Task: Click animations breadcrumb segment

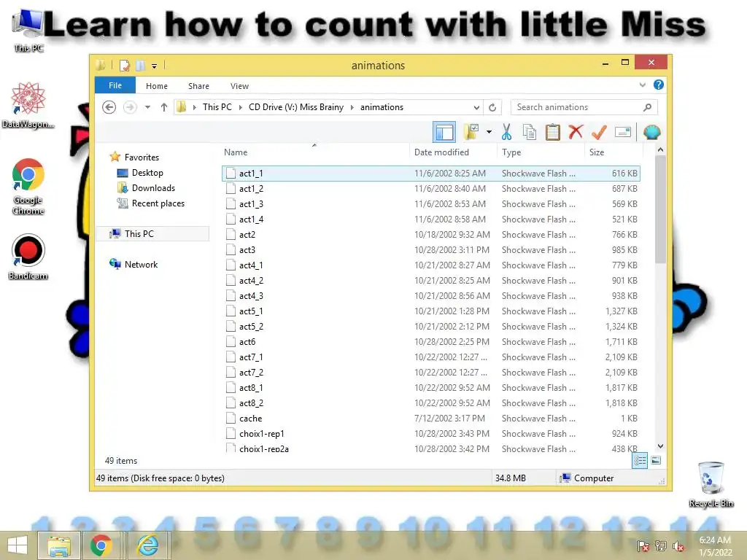Action: pos(382,107)
